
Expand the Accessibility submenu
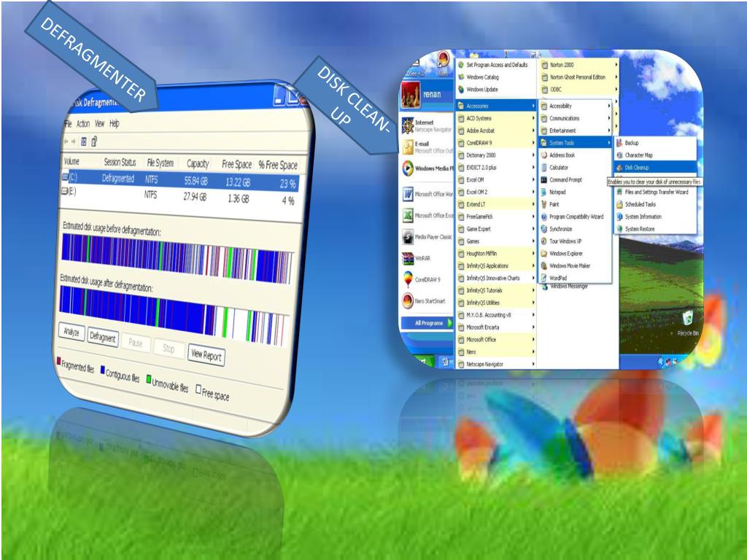[575, 106]
